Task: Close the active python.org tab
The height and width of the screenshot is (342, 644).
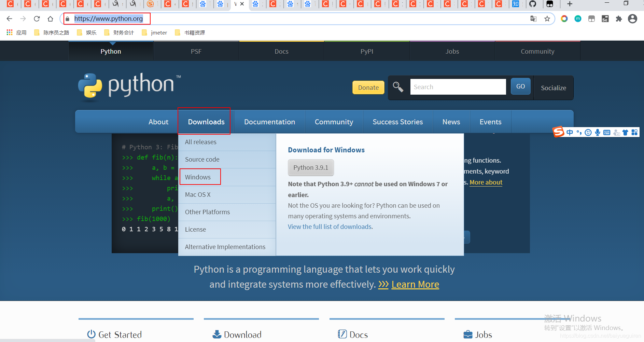Action: coord(242,4)
